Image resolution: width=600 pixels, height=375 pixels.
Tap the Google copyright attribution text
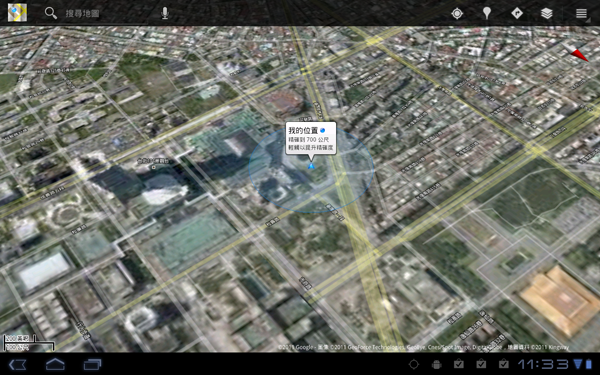(x=423, y=347)
